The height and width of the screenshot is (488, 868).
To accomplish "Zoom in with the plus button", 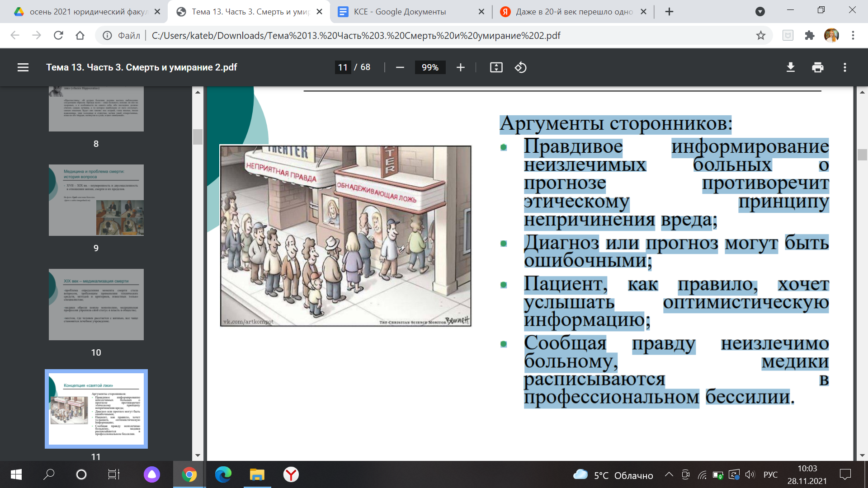I will click(x=460, y=67).
